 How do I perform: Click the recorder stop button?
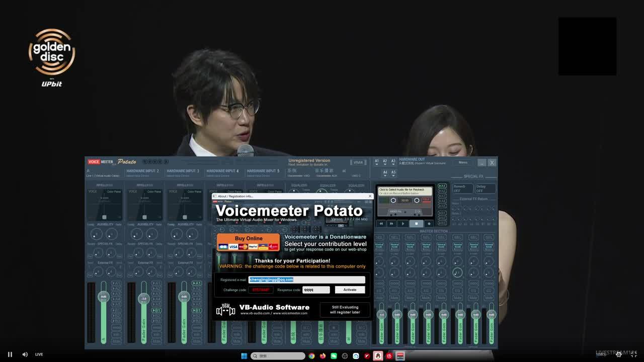coord(416,224)
